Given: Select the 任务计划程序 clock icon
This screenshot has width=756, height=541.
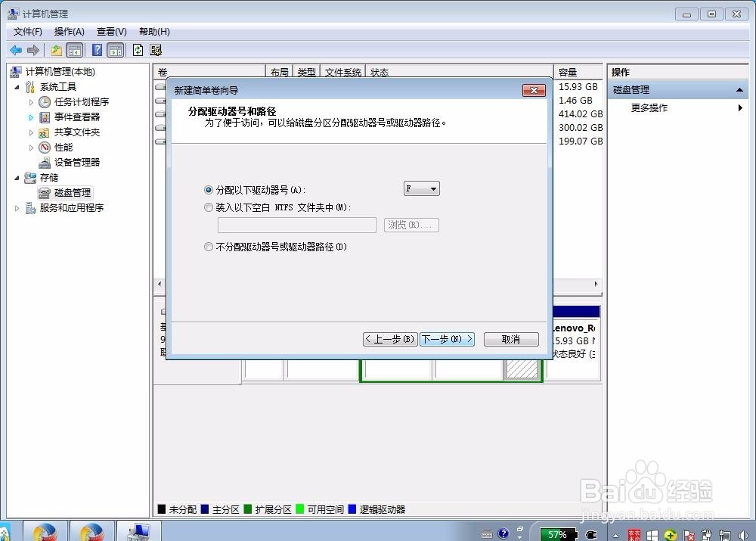Looking at the screenshot, I should [x=45, y=102].
